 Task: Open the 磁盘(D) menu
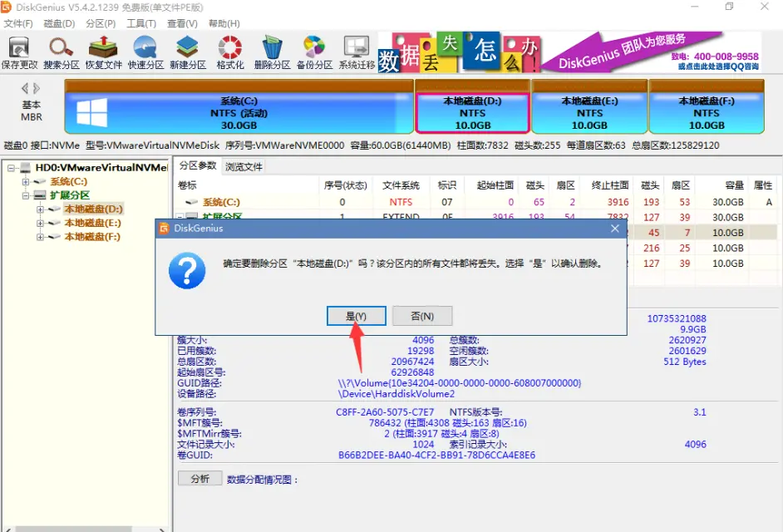tap(59, 23)
